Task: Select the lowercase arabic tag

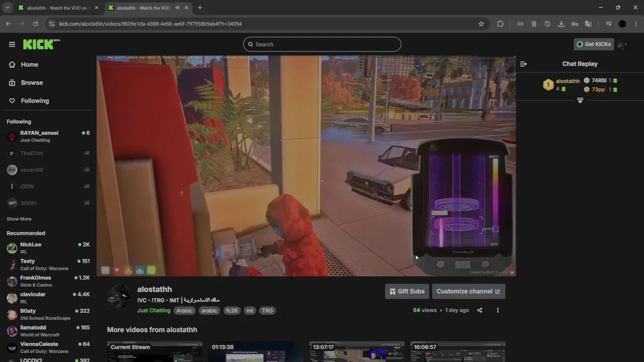Action: click(x=209, y=310)
